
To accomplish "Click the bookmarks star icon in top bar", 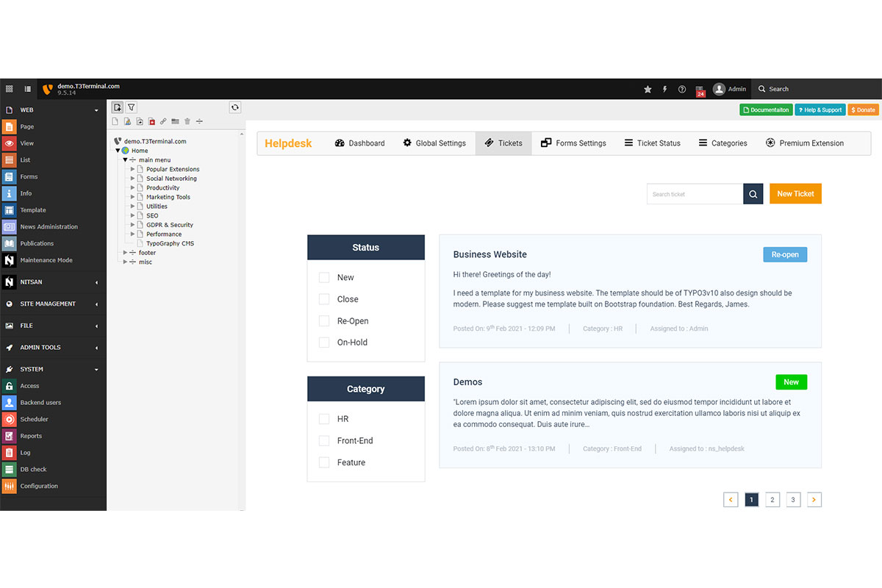I will (648, 89).
